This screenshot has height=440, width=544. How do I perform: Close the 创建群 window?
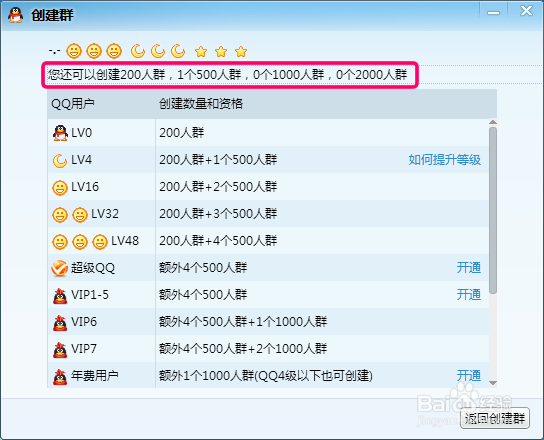(526, 11)
